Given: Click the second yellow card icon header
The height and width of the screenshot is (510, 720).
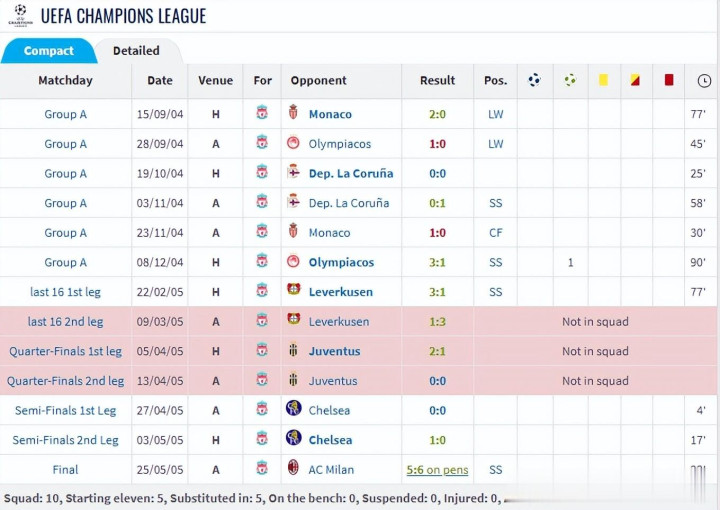Looking at the screenshot, I should coord(635,80).
